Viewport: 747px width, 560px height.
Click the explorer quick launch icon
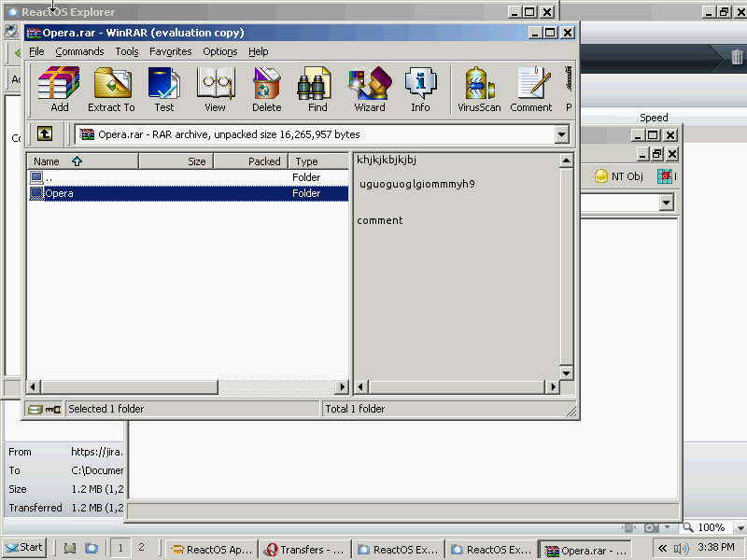(92, 548)
